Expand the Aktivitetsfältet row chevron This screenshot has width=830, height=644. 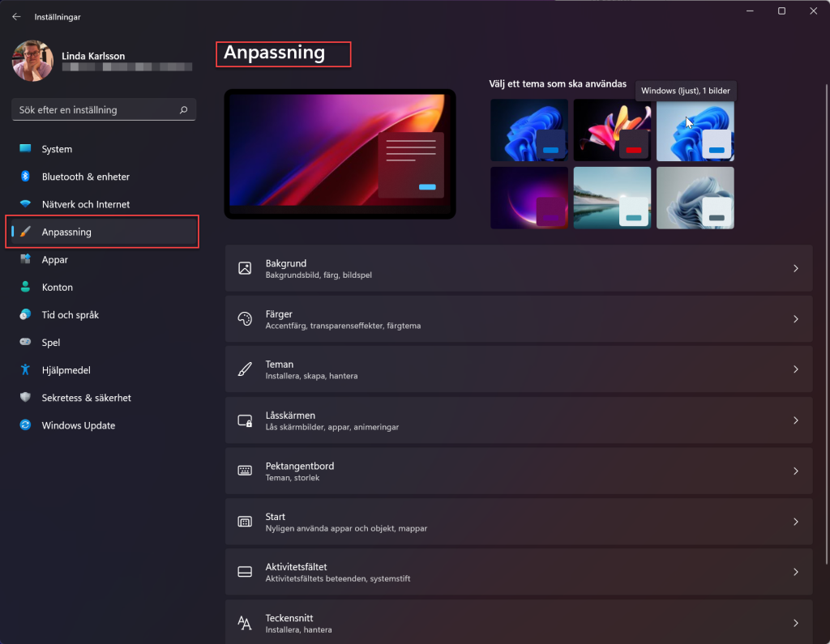coord(796,572)
